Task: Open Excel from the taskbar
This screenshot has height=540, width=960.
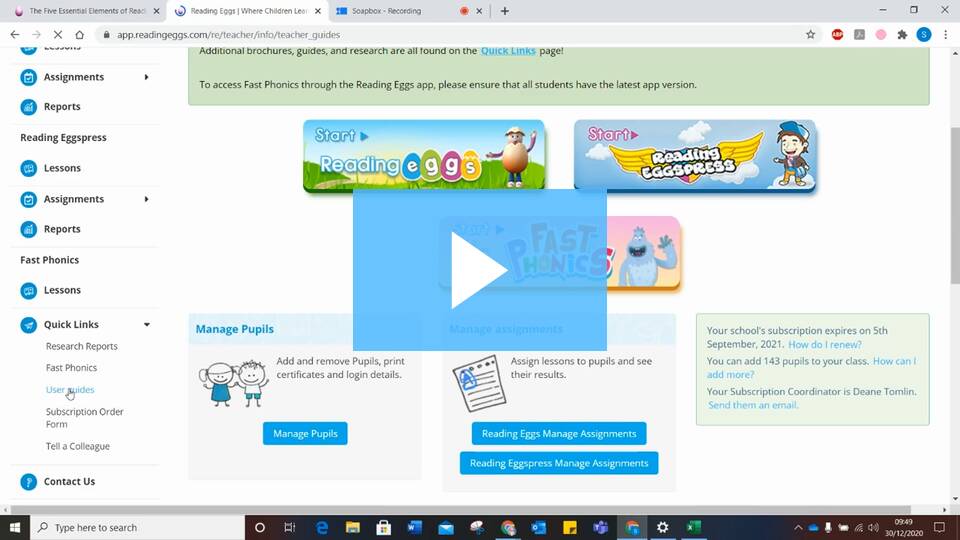Action: click(694, 527)
